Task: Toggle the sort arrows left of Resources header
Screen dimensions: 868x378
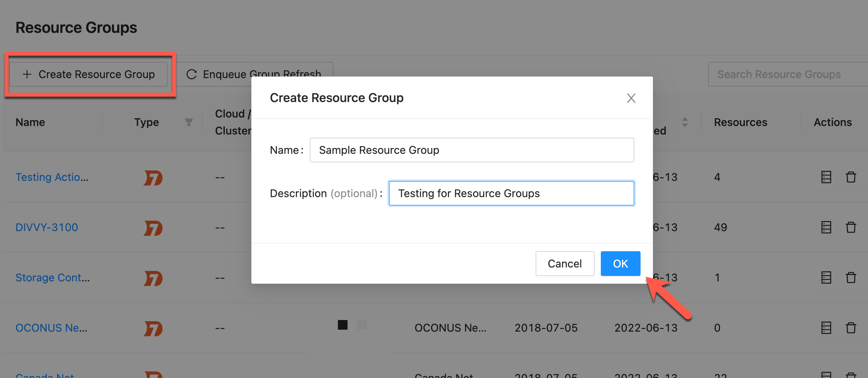Action: (x=685, y=122)
